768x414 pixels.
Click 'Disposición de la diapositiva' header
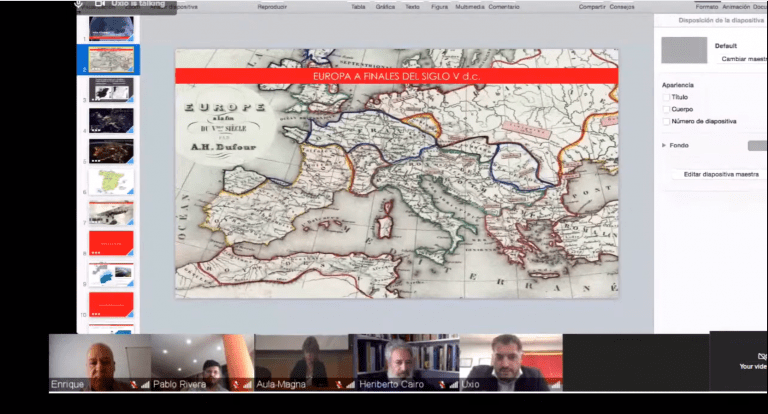click(x=721, y=21)
